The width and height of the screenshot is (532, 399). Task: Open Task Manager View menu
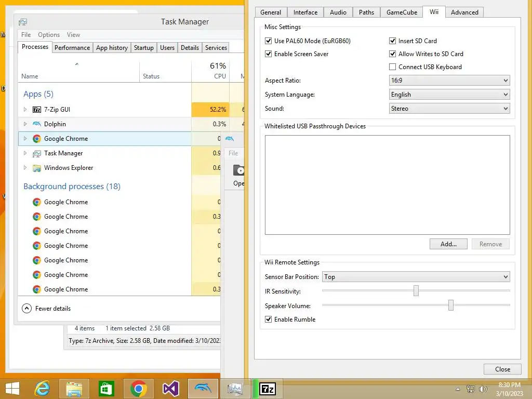[73, 35]
